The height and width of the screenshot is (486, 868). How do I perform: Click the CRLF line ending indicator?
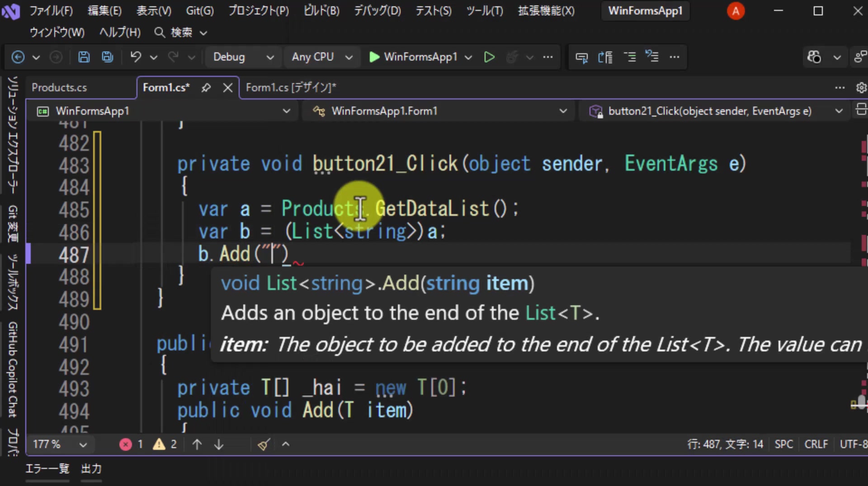816,444
